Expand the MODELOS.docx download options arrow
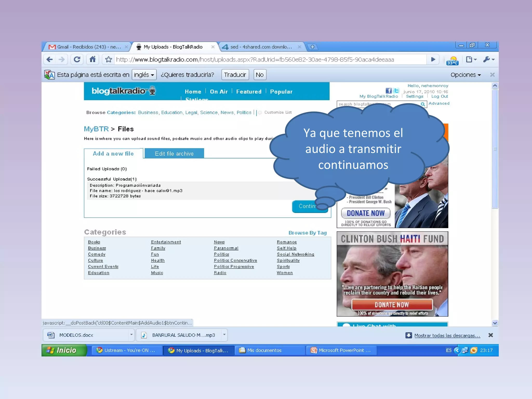 [x=131, y=335]
